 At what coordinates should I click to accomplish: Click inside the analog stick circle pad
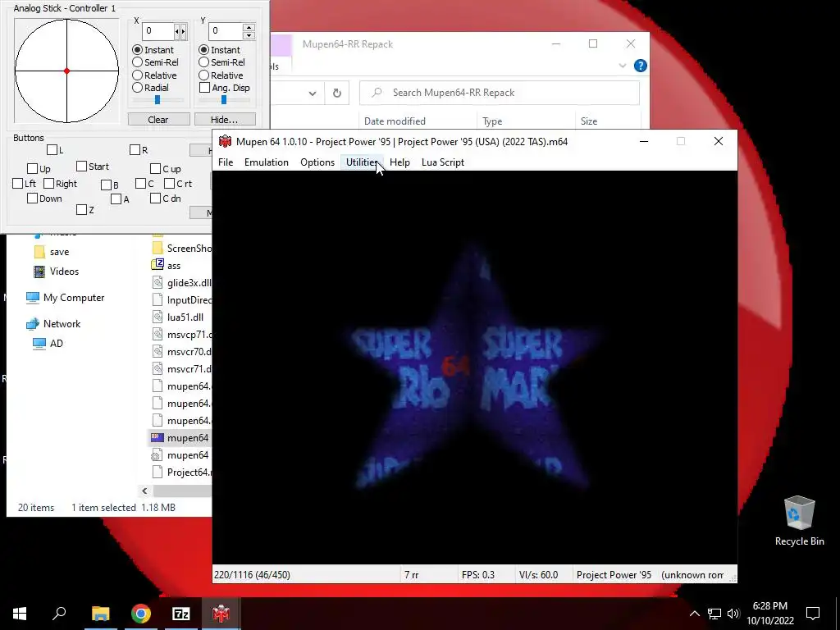(x=66, y=71)
